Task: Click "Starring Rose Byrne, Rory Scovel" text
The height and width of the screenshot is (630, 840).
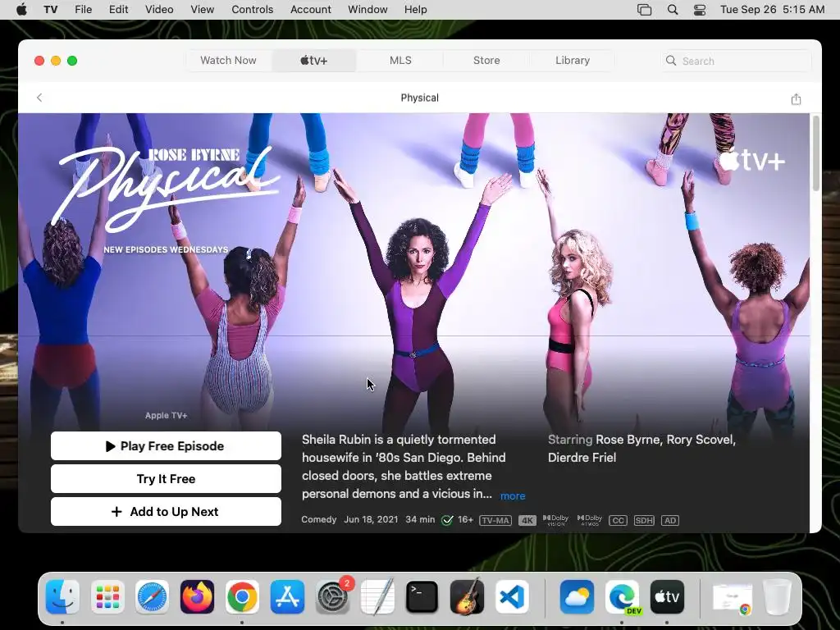Action: pos(641,440)
